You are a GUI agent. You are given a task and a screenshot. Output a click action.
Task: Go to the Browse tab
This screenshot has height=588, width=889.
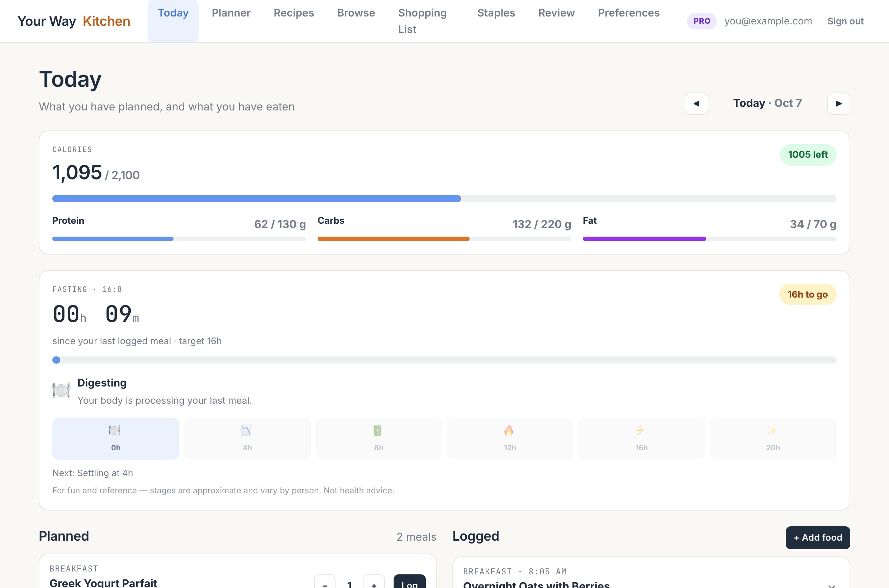[x=356, y=13]
